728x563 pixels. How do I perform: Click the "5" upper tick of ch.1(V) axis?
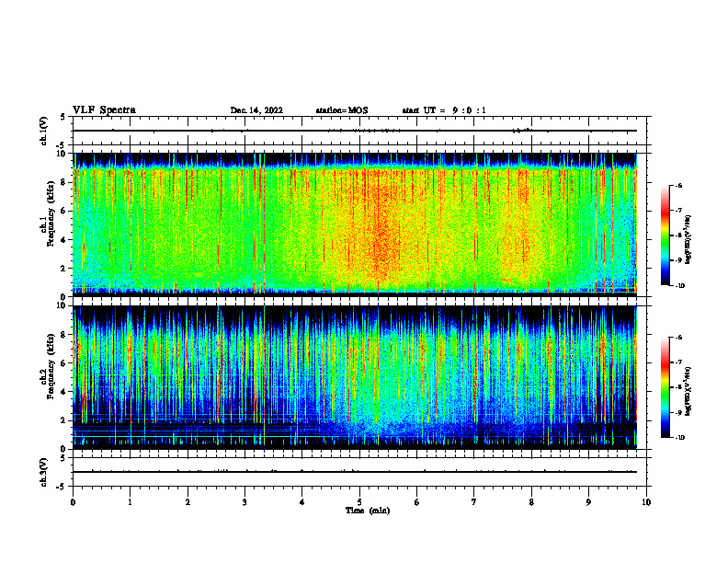point(63,117)
